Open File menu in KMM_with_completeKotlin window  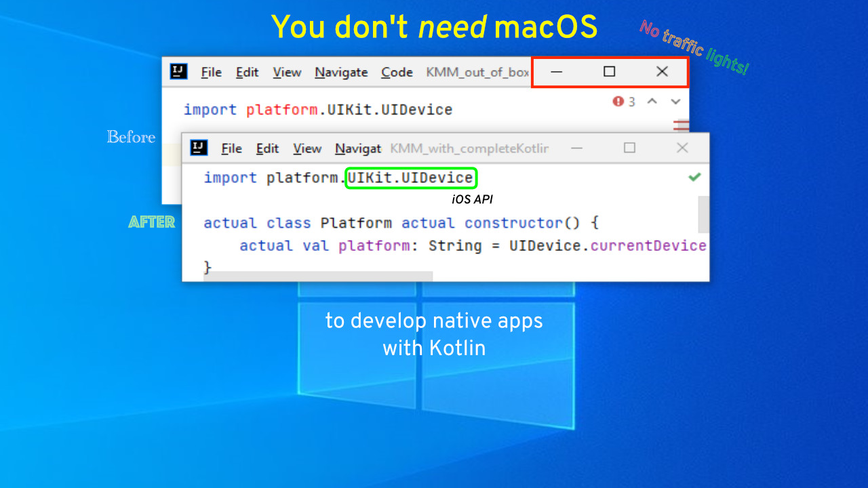(231, 148)
